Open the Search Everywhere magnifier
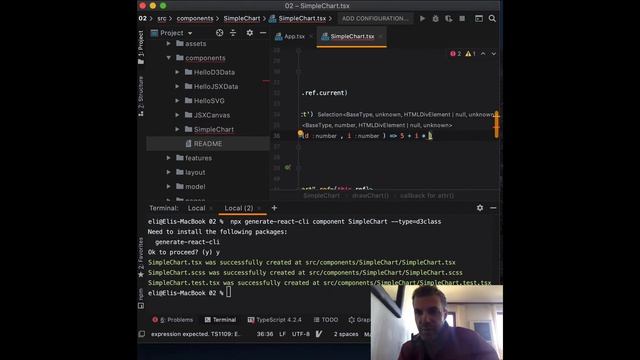Viewport: 640px width, 360px height. pos(492,18)
